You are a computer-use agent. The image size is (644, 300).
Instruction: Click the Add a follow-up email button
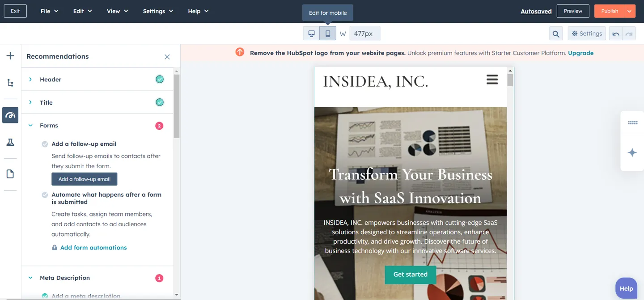click(85, 179)
